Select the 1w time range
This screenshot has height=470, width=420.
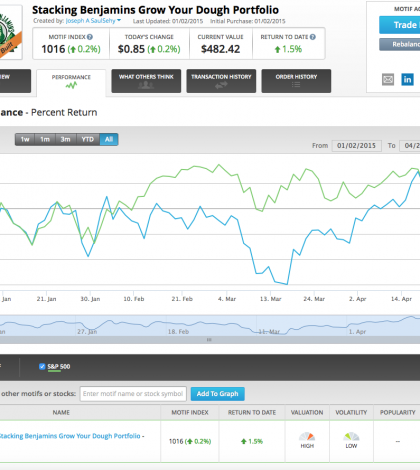[x=25, y=139]
